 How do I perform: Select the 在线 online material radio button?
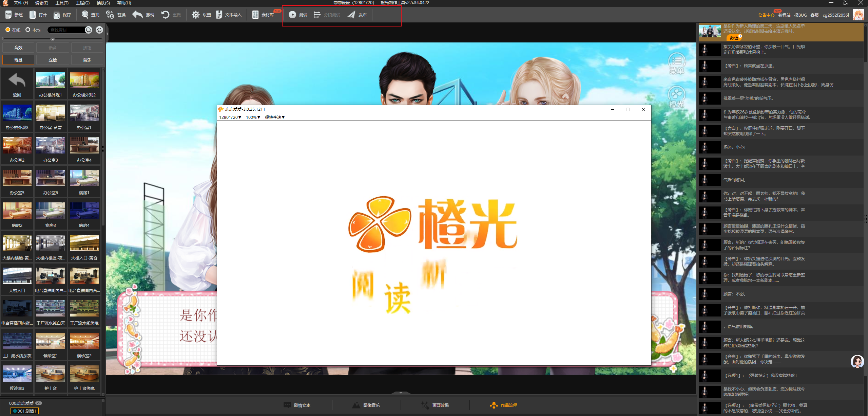[8, 30]
